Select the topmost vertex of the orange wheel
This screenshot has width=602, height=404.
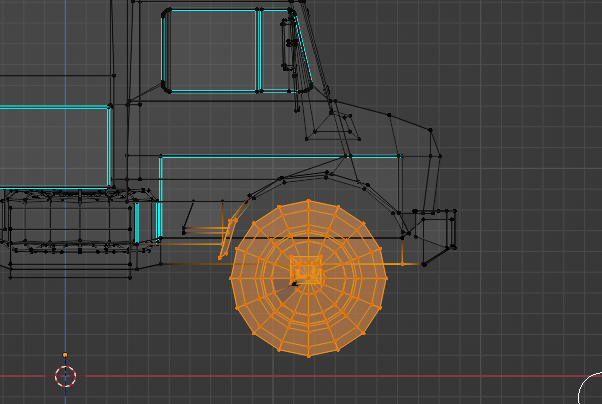(309, 200)
